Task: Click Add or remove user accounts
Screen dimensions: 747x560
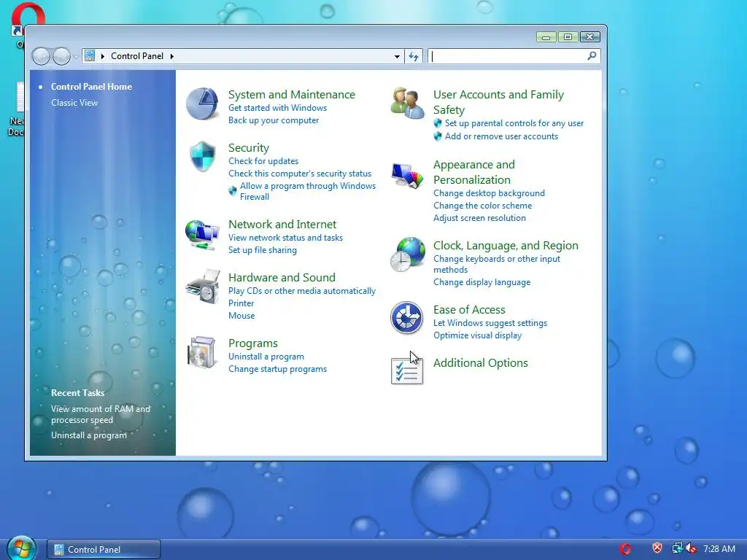Action: tap(501, 136)
